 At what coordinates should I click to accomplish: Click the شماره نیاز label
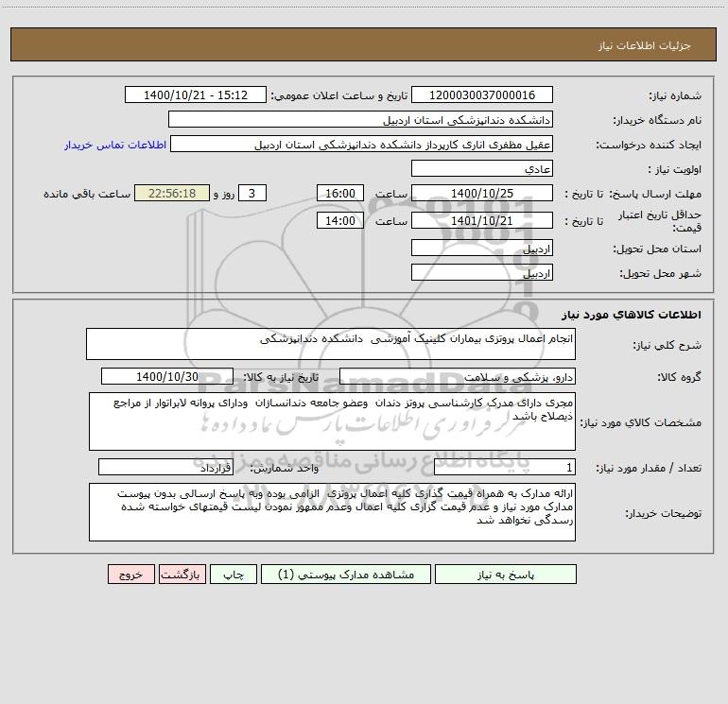pyautogui.click(x=675, y=96)
